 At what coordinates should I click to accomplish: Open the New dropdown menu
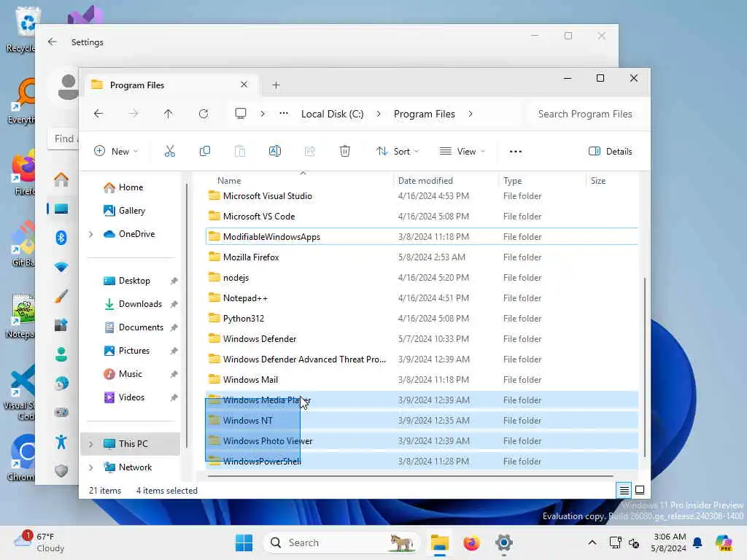(x=116, y=152)
